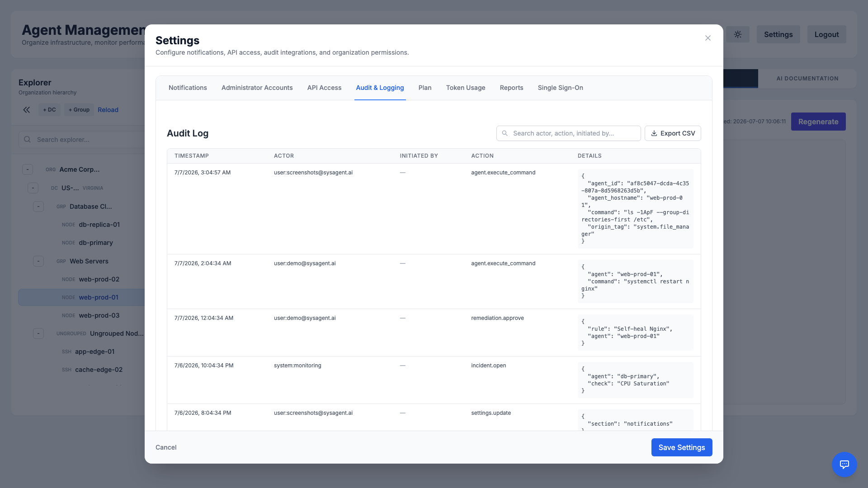Collapse the Web Servers group

click(38, 261)
